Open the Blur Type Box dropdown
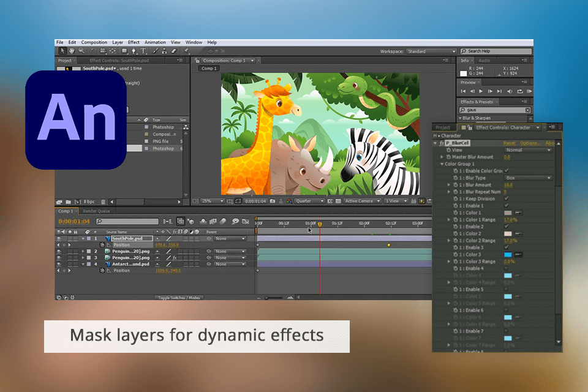Viewport: 588px width, 392px height. pyautogui.click(x=528, y=178)
